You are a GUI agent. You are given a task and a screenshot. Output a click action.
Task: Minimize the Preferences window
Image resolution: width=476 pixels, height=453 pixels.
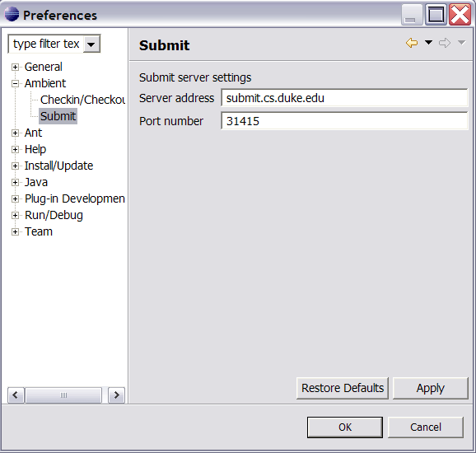(x=412, y=15)
